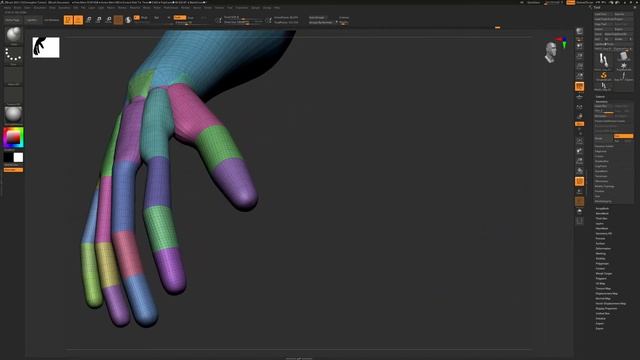The width and height of the screenshot is (640, 360).
Task: Toggle the Ghost button below Transp
Action: click(580, 201)
